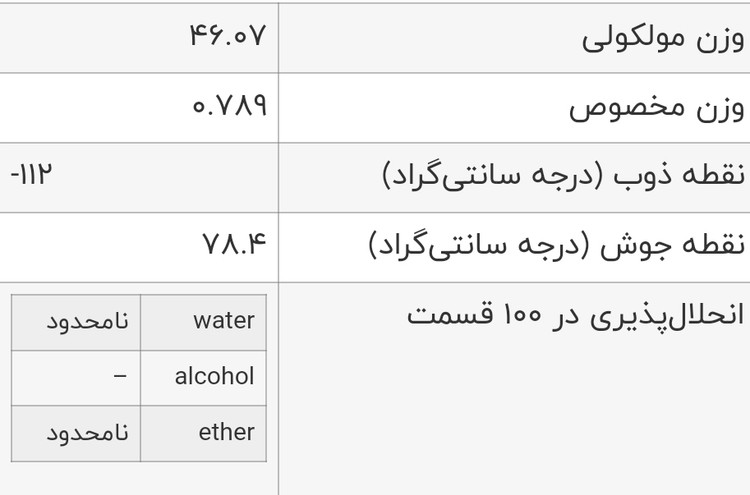Select the specific gravity value ۰.۷۸۹
The image size is (750, 495).
pyautogui.click(x=229, y=107)
